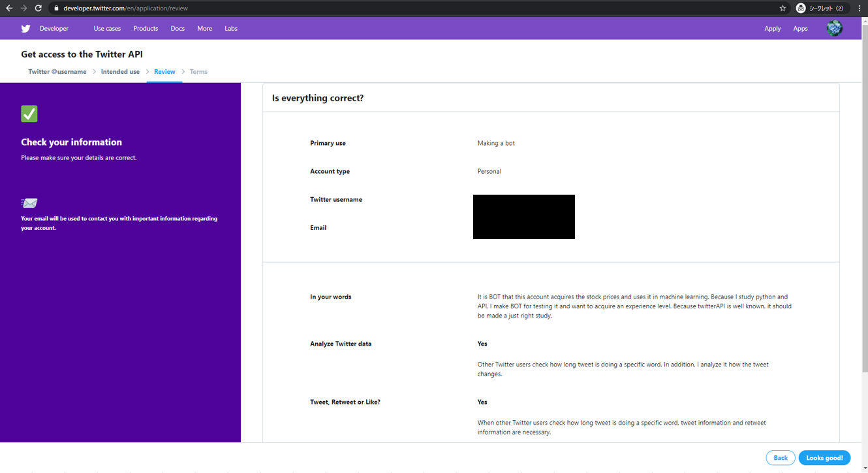This screenshot has height=473, width=868.
Task: Click the 'Email' label
Action: coord(318,227)
